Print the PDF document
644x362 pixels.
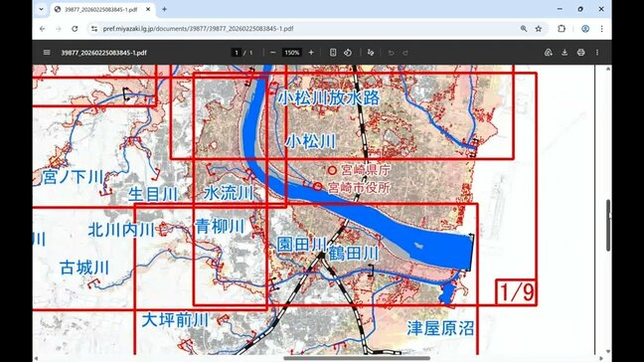point(580,53)
